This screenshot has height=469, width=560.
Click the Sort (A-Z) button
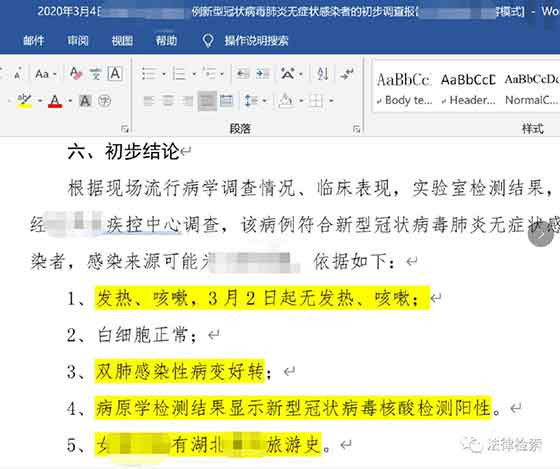[x=323, y=74]
